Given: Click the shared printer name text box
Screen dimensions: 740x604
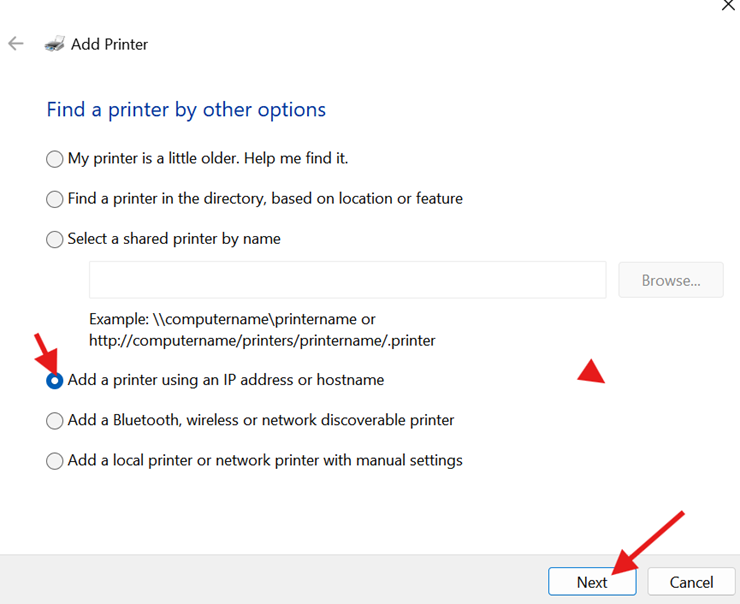Looking at the screenshot, I should coord(347,280).
